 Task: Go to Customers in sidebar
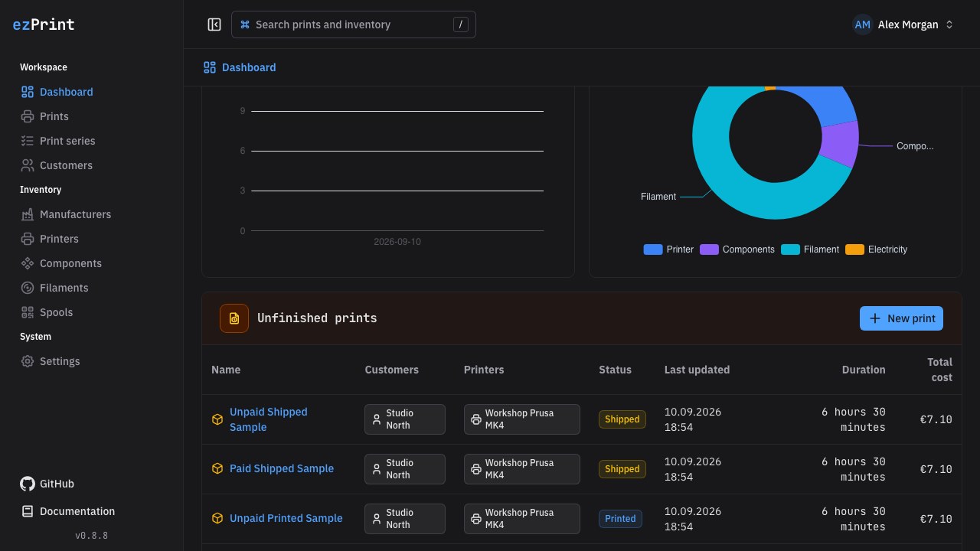pos(92,165)
